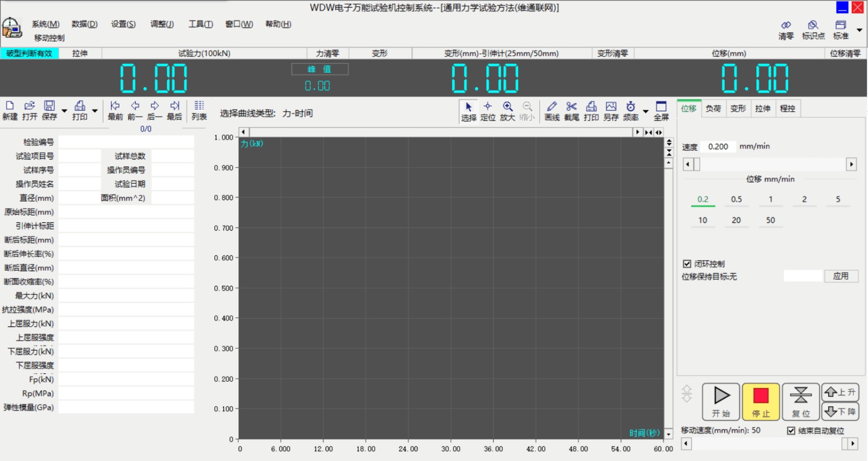The image size is (868, 461).
Task: Expand the arrow after the 频率 tool
Action: click(646, 111)
